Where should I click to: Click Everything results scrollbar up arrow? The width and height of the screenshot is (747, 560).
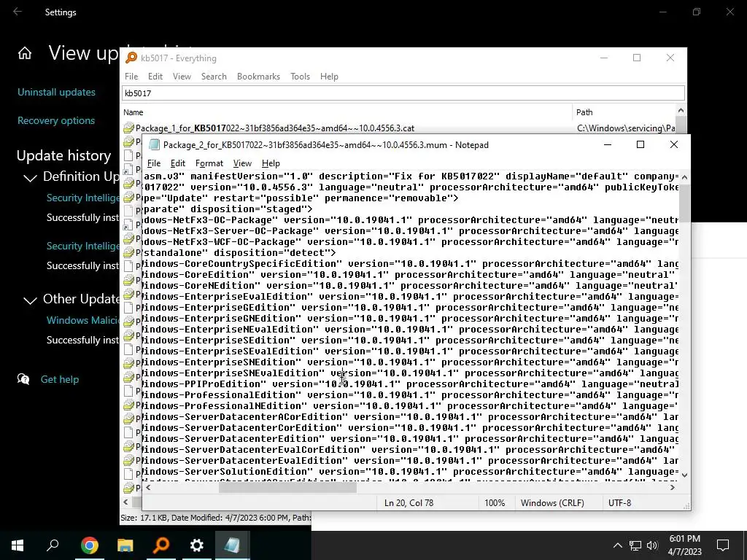tap(681, 111)
